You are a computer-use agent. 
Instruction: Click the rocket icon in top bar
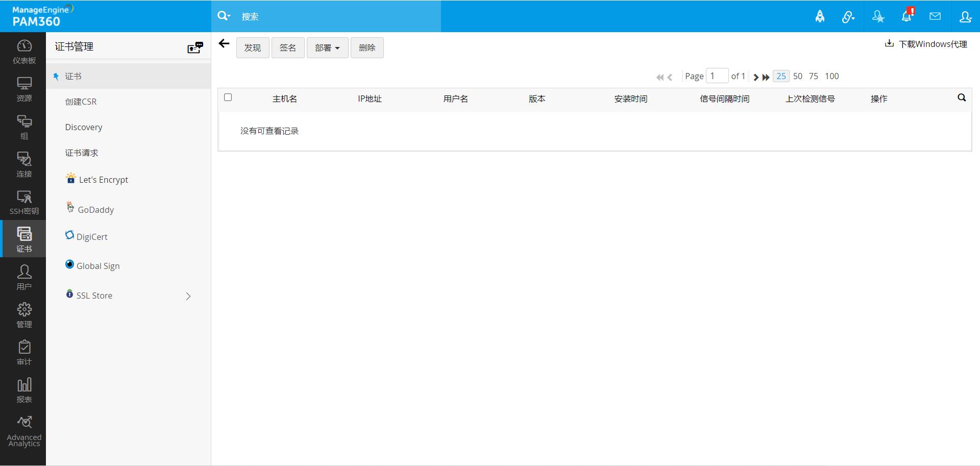(820, 16)
